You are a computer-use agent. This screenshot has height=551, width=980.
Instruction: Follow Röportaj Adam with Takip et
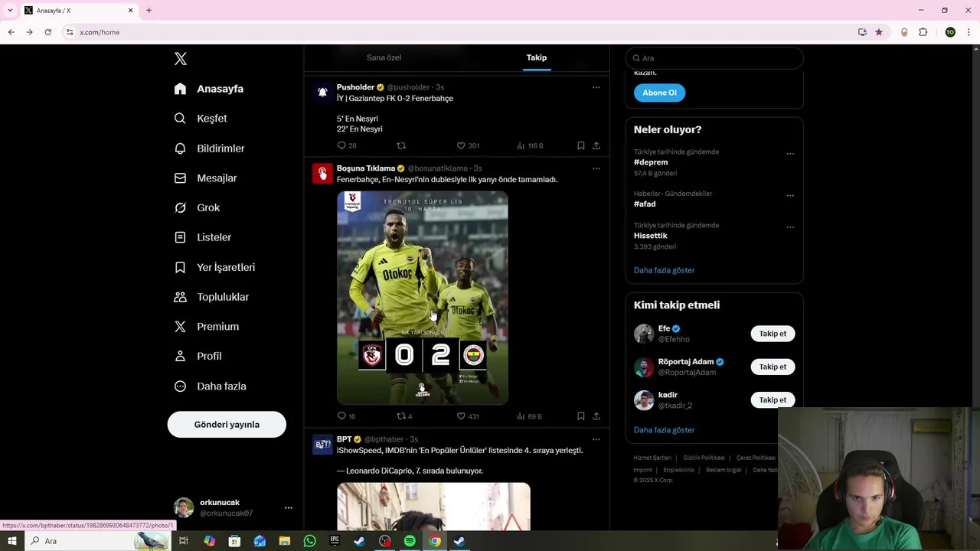pos(773,367)
